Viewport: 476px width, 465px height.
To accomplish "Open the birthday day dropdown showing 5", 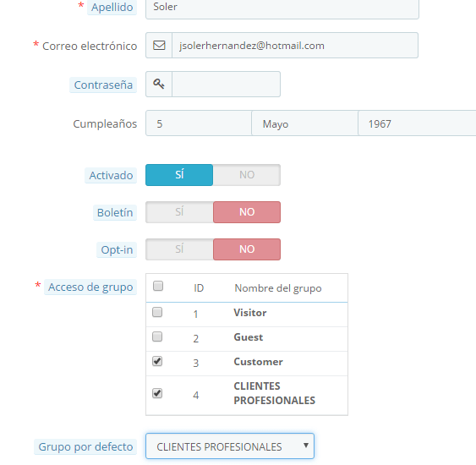I will (199, 123).
